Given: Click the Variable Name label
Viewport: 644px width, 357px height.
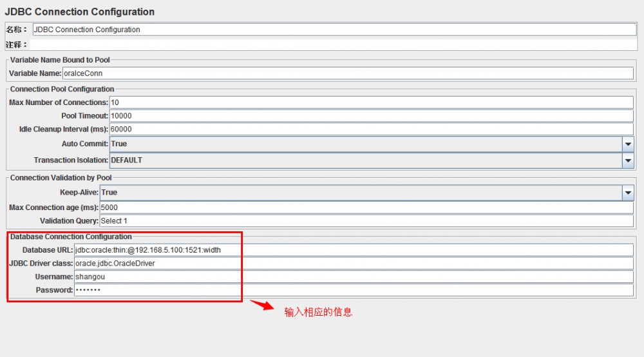Looking at the screenshot, I should 35,73.
